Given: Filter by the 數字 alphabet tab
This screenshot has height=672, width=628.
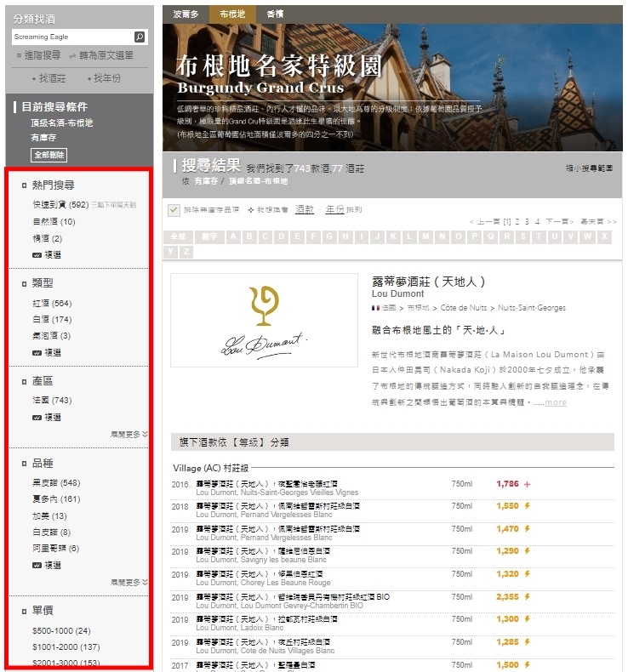Looking at the screenshot, I should pyautogui.click(x=209, y=236).
